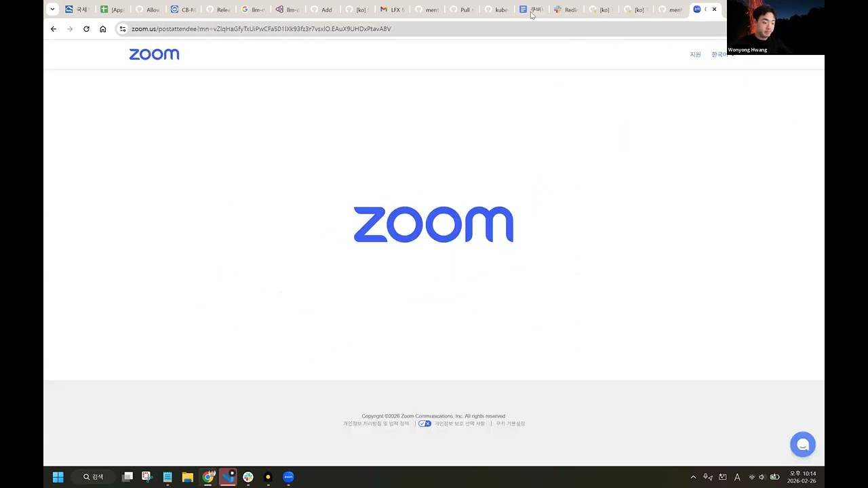Open the black circular app taskbar icon
The image size is (868, 488).
pyautogui.click(x=268, y=477)
